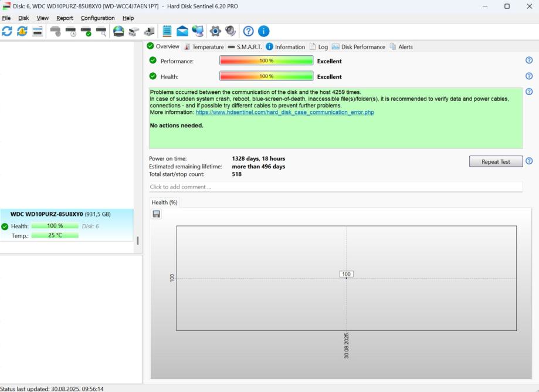539x392 pixels.
Task: Open the Configuration menu
Action: (97, 18)
